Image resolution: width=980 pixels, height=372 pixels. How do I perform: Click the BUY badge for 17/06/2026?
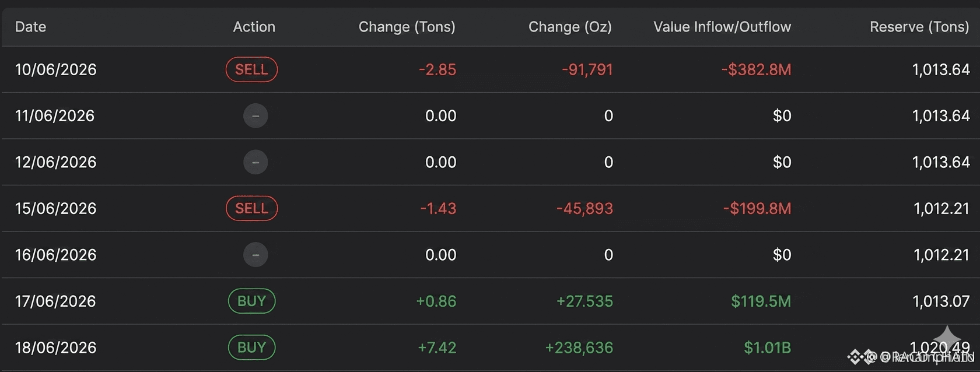251,301
